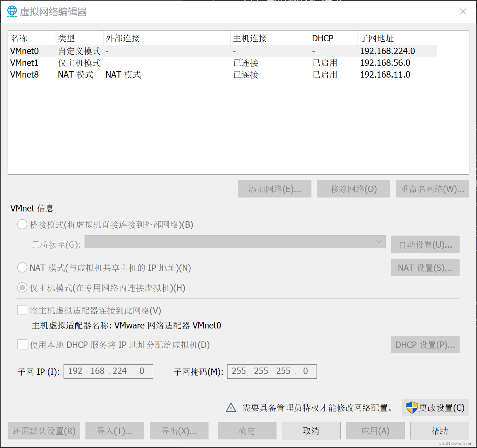The width and height of the screenshot is (477, 448).
Task: Click 仅主机模式 type cell of VMnet1
Action: click(79, 63)
